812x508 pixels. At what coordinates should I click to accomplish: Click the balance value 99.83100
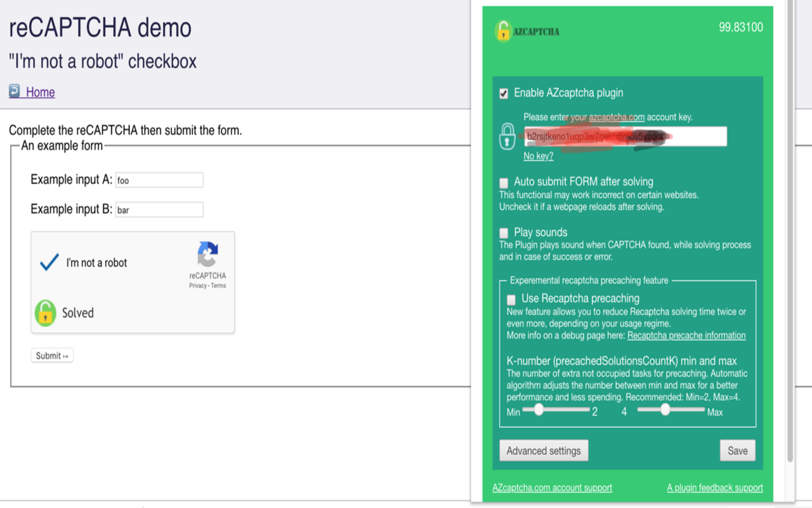741,27
